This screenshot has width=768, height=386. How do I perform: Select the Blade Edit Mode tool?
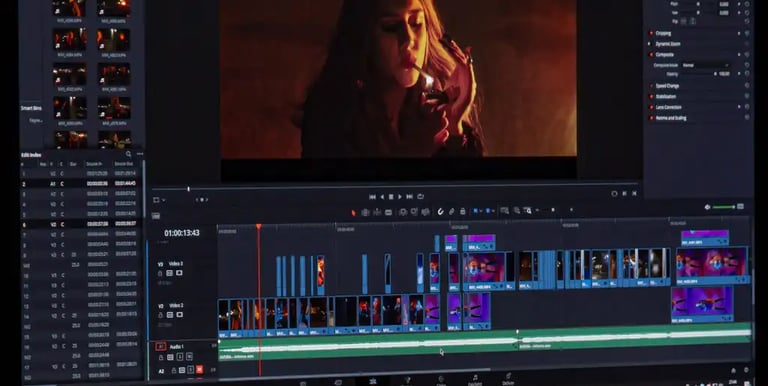pyautogui.click(x=388, y=212)
